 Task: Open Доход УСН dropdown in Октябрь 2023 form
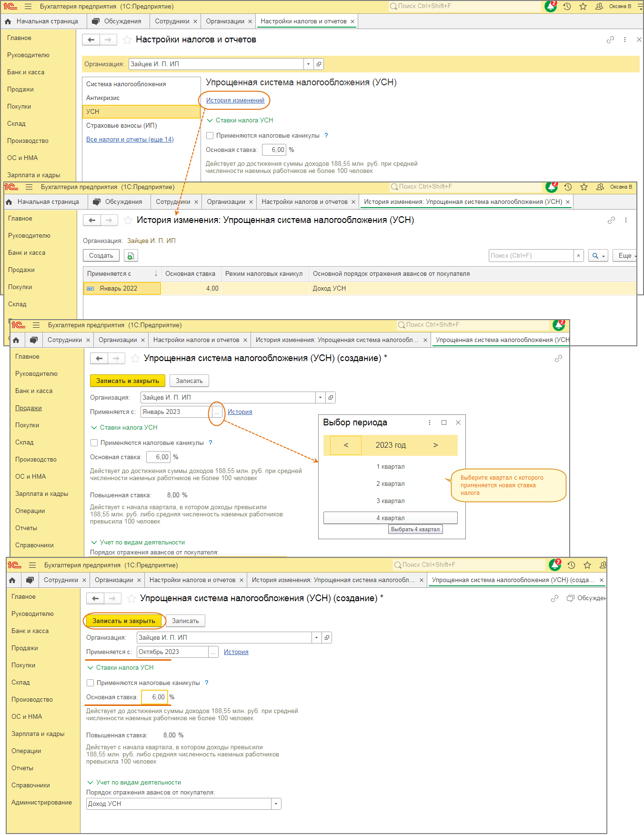pos(276,804)
